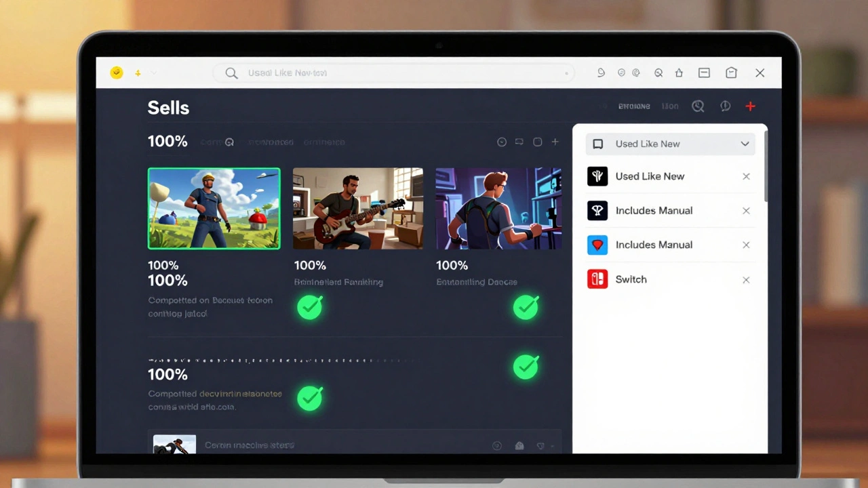The height and width of the screenshot is (488, 868).
Task: Click the filter panel vertical scrollbar
Action: (766, 166)
